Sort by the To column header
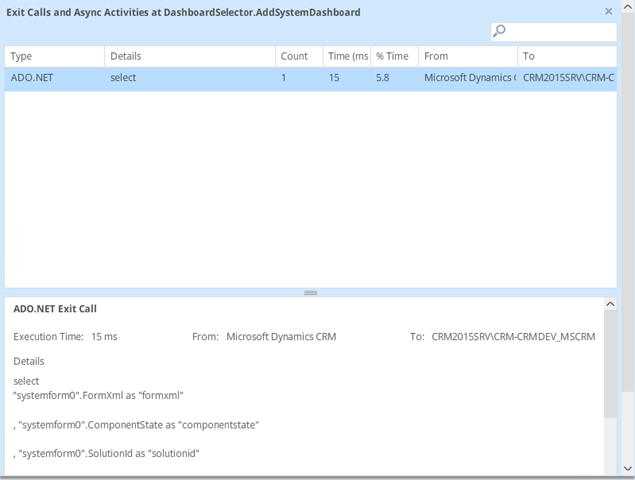The image size is (635, 480). point(566,56)
